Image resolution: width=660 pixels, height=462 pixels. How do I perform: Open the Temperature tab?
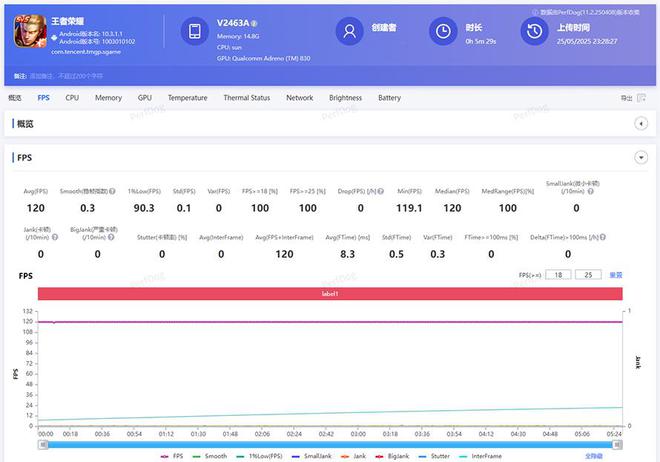[x=188, y=98]
